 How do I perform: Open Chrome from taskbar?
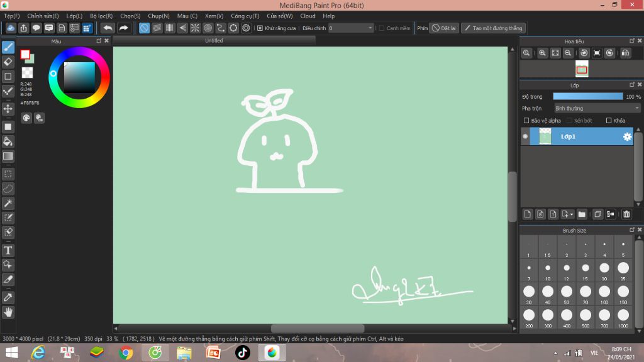pyautogui.click(x=126, y=353)
